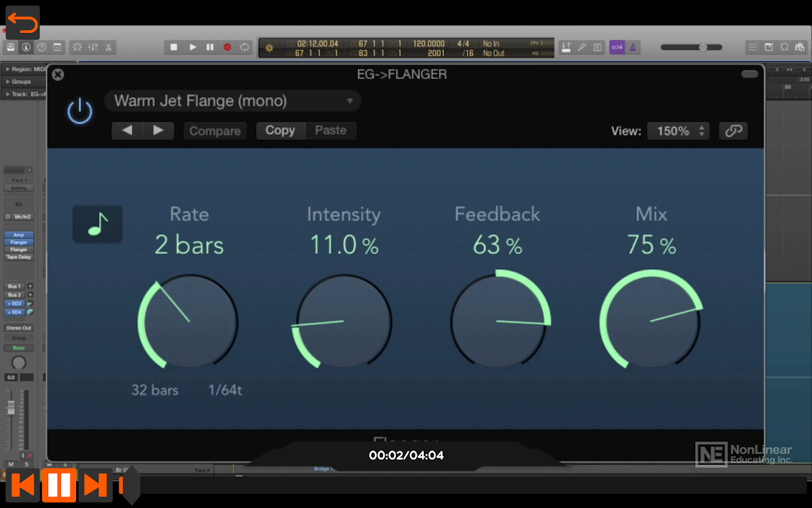Open the Bus 2 send slot
This screenshot has width=812, height=508.
[x=15, y=295]
